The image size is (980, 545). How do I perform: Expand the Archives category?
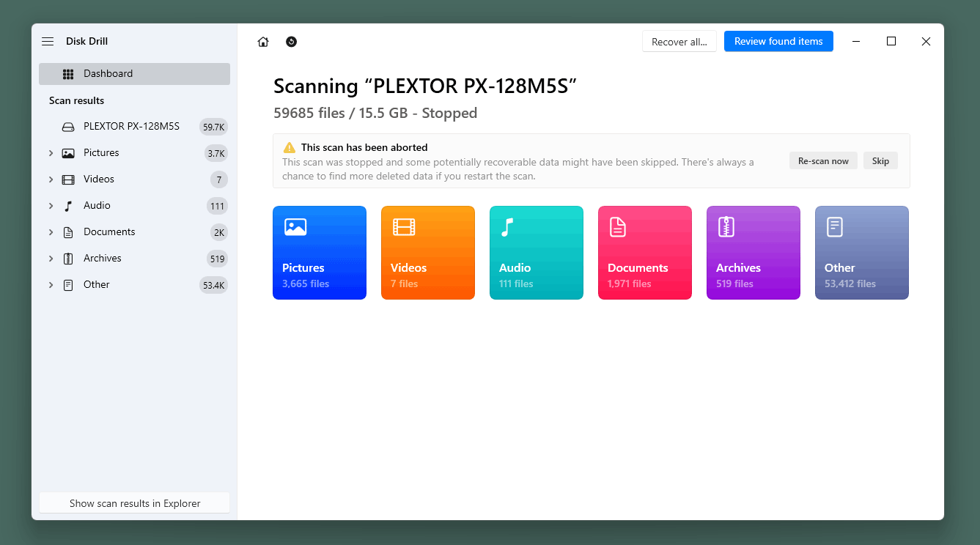point(51,259)
